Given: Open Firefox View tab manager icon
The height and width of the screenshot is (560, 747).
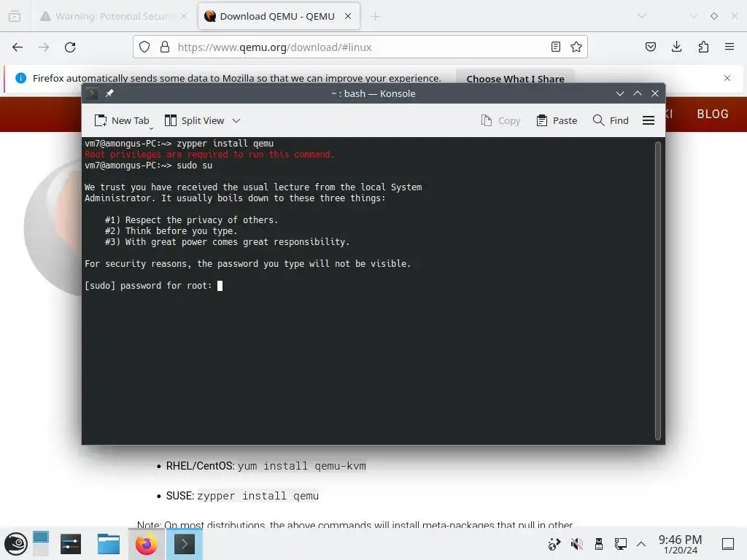Looking at the screenshot, I should (x=15, y=16).
